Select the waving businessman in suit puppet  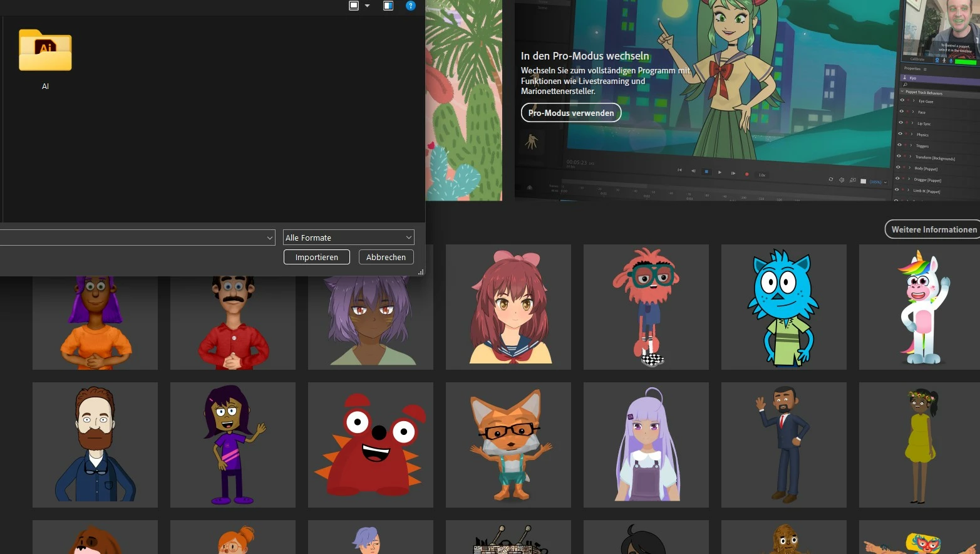pos(784,445)
